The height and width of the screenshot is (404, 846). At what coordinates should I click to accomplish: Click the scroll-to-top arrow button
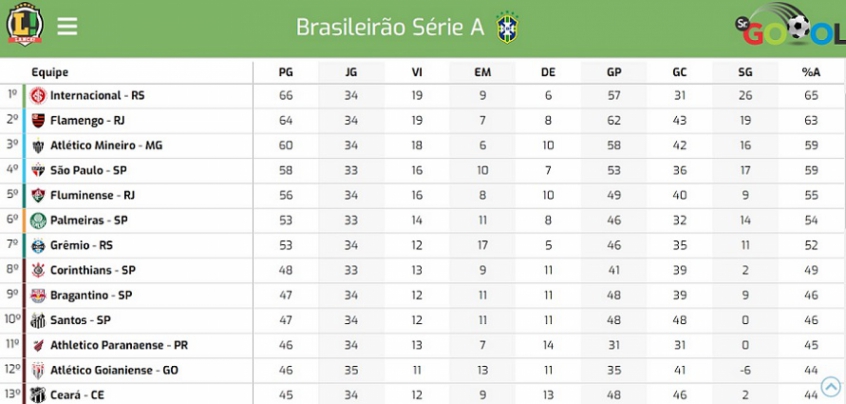(x=831, y=386)
